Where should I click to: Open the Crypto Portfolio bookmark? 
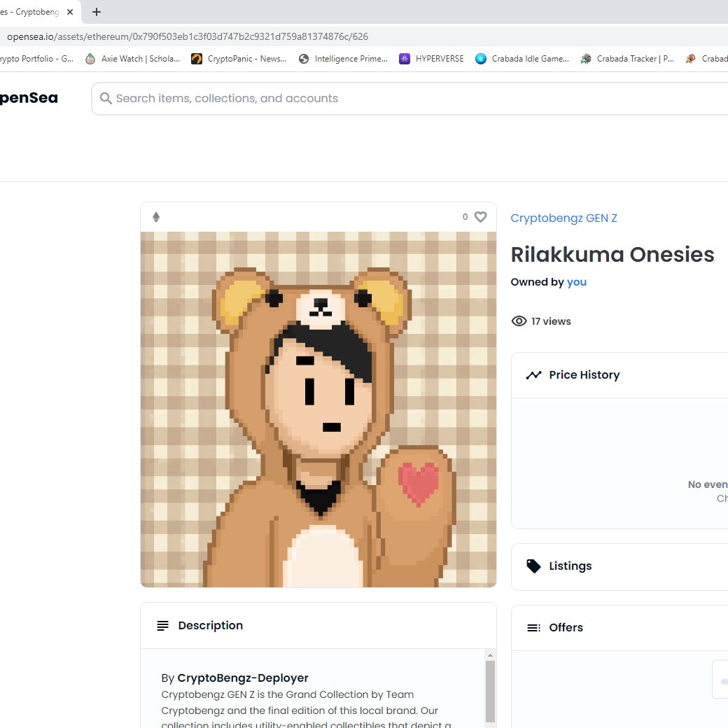point(36,59)
